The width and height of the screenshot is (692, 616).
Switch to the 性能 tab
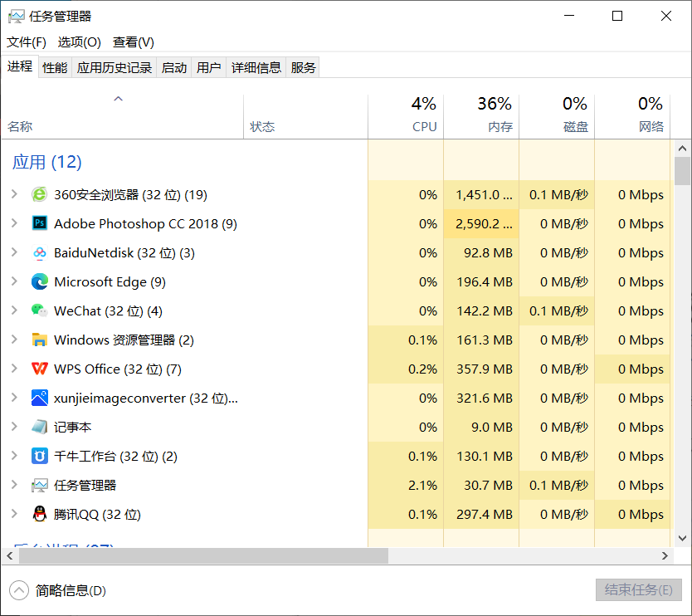tap(55, 68)
